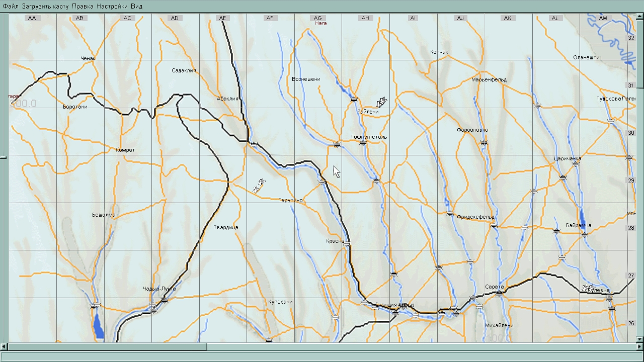644x362 pixels.
Task: Click the town label Копчак
Action: click(439, 52)
